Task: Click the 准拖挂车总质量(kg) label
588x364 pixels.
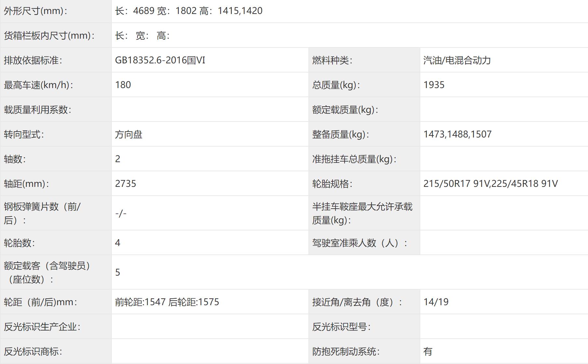Action: pyautogui.click(x=355, y=159)
